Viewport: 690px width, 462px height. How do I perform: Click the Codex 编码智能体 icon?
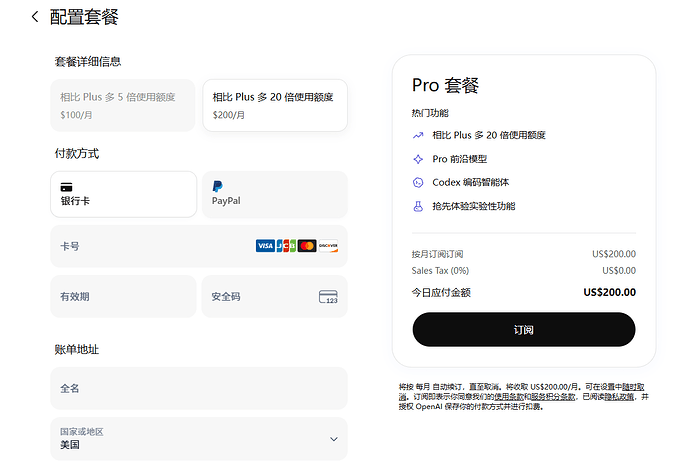(418, 183)
